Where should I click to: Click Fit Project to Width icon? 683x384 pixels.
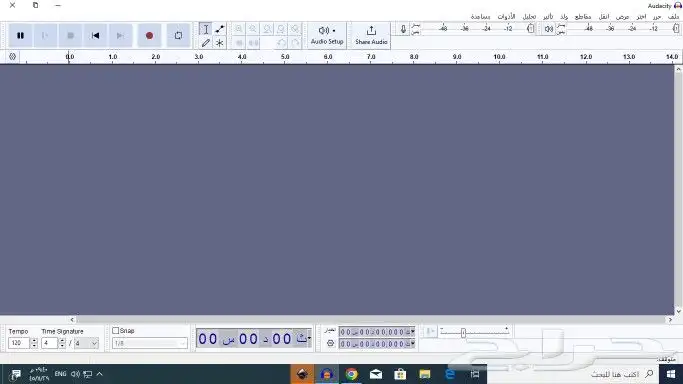[281, 29]
